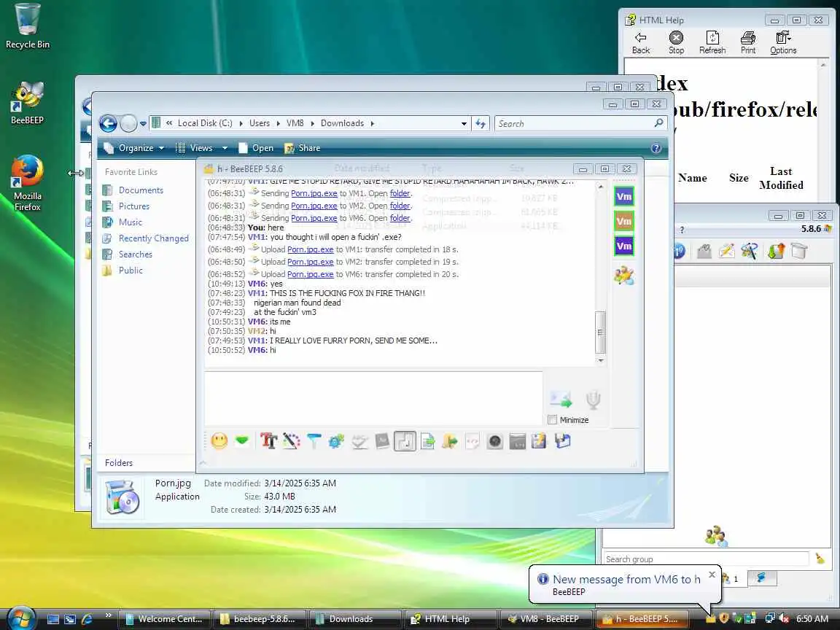
Task: Click send file document icon in chat toolbar
Action: (427, 441)
